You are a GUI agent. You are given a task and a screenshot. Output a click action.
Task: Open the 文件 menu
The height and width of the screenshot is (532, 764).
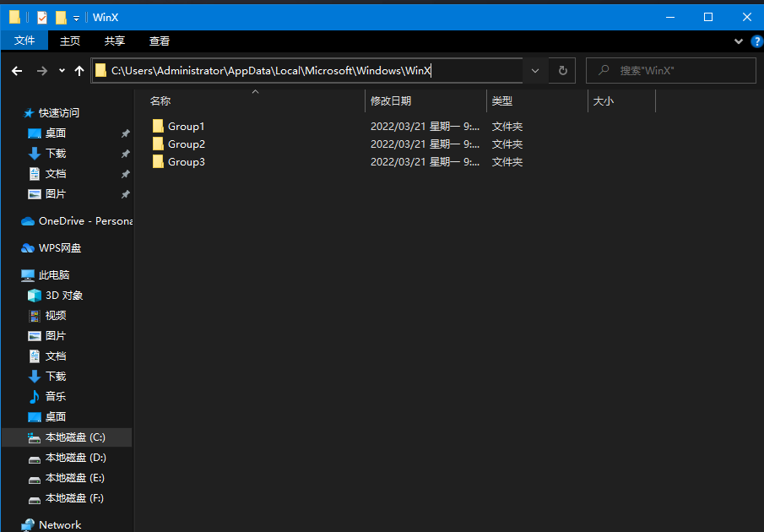(24, 40)
